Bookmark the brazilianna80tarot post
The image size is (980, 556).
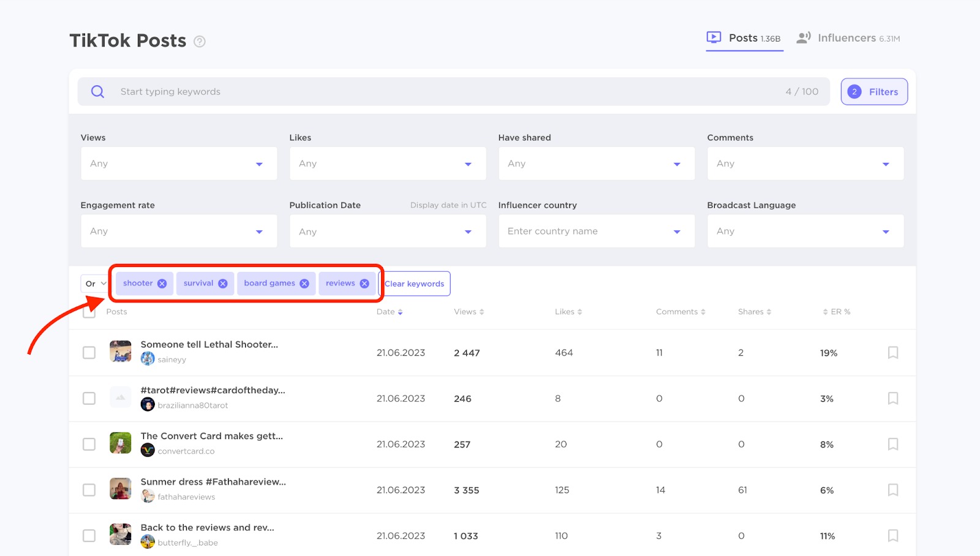click(893, 399)
